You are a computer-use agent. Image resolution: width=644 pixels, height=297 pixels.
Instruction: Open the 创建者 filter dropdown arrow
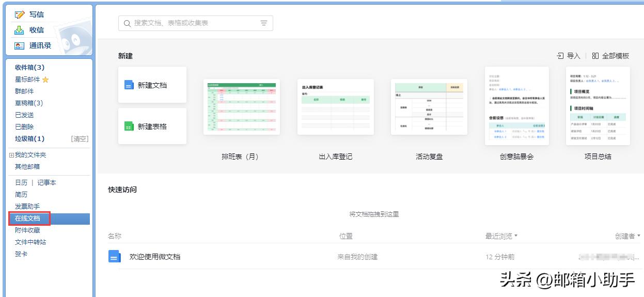639,236
